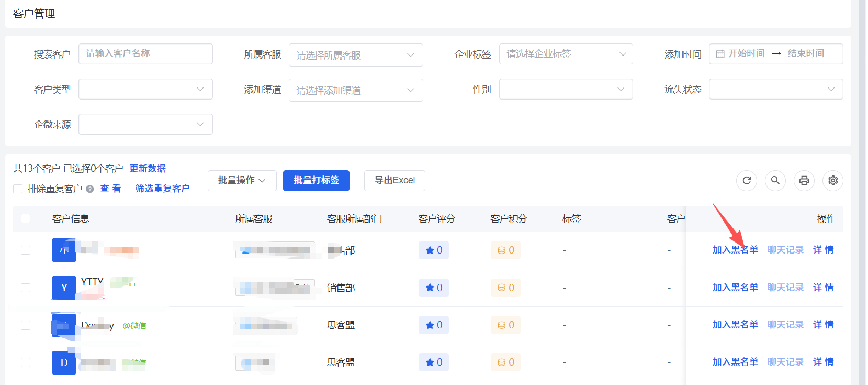Click the 销售部 cell in YTTY row
Screen dimensions: 868x385
(x=341, y=288)
